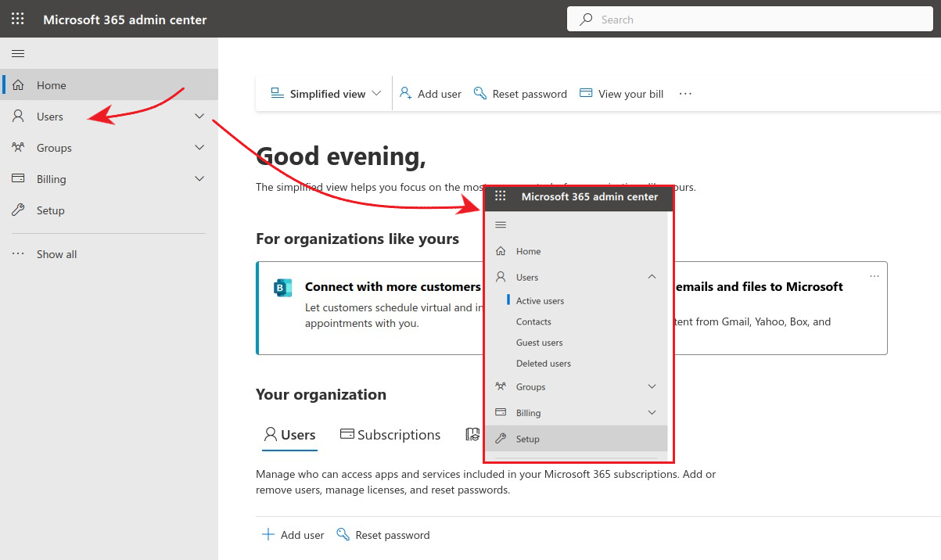
Task: Select Guest users in the inset panel
Action: tap(539, 343)
